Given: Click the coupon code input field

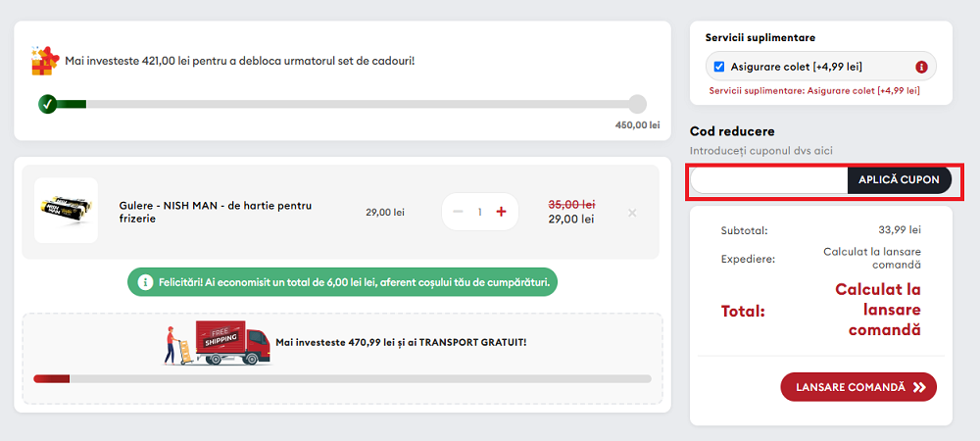Looking at the screenshot, I should pos(769,179).
